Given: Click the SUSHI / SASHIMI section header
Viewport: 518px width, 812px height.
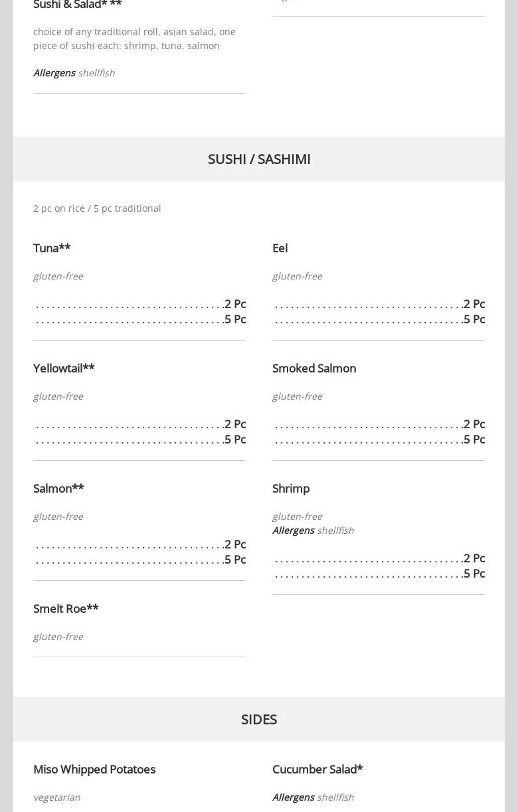Looking at the screenshot, I should pyautogui.click(x=259, y=159).
